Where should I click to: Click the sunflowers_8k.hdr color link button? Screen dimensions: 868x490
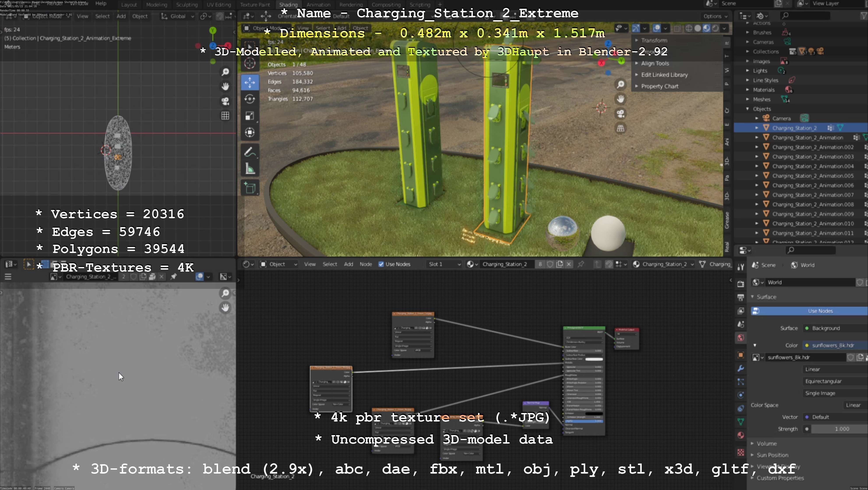[836, 346]
